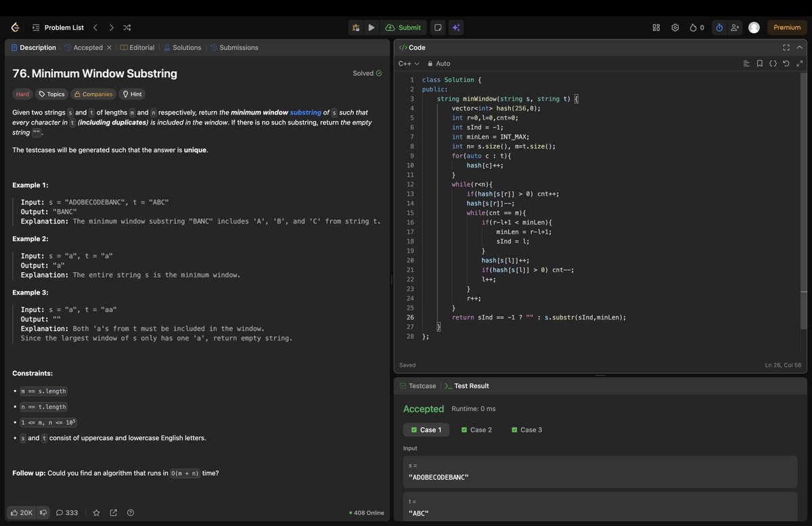Expand the Companies tag
The height and width of the screenshot is (526, 812).
[x=93, y=94]
